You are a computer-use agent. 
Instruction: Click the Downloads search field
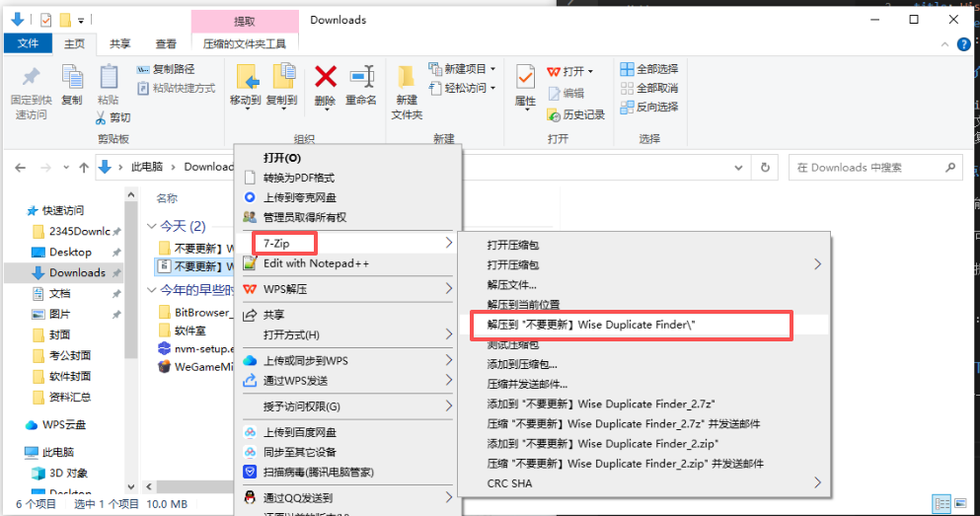(x=875, y=168)
